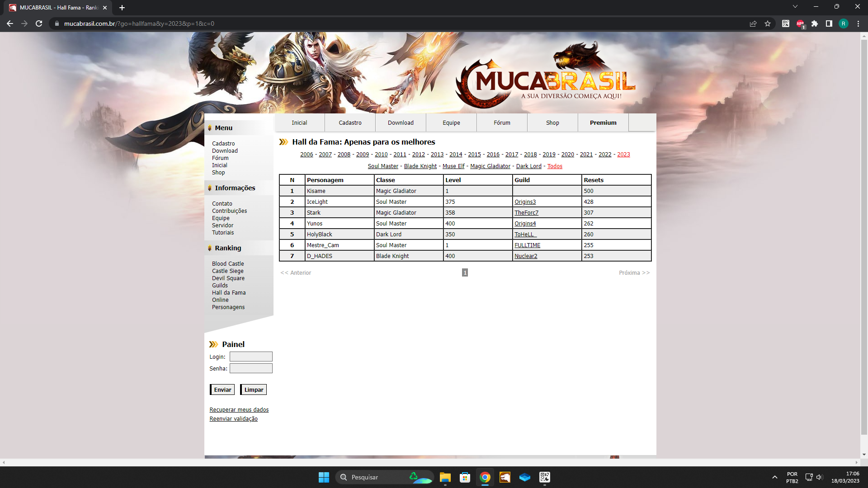Open Chrome extensions puzzle icon
The height and width of the screenshot is (488, 868).
[x=815, y=23]
